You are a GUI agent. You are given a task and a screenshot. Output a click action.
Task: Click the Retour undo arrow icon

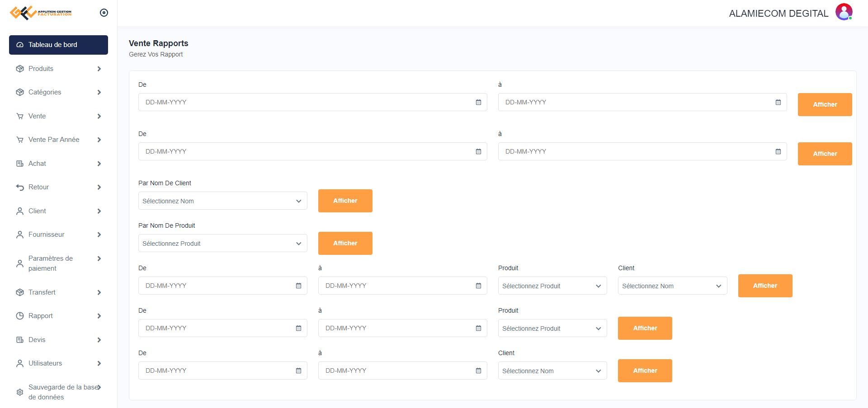20,187
